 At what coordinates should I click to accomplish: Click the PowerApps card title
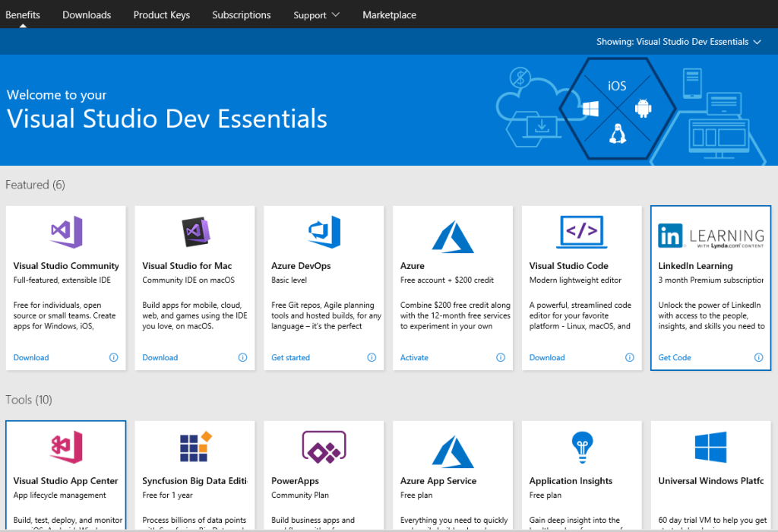click(x=296, y=481)
